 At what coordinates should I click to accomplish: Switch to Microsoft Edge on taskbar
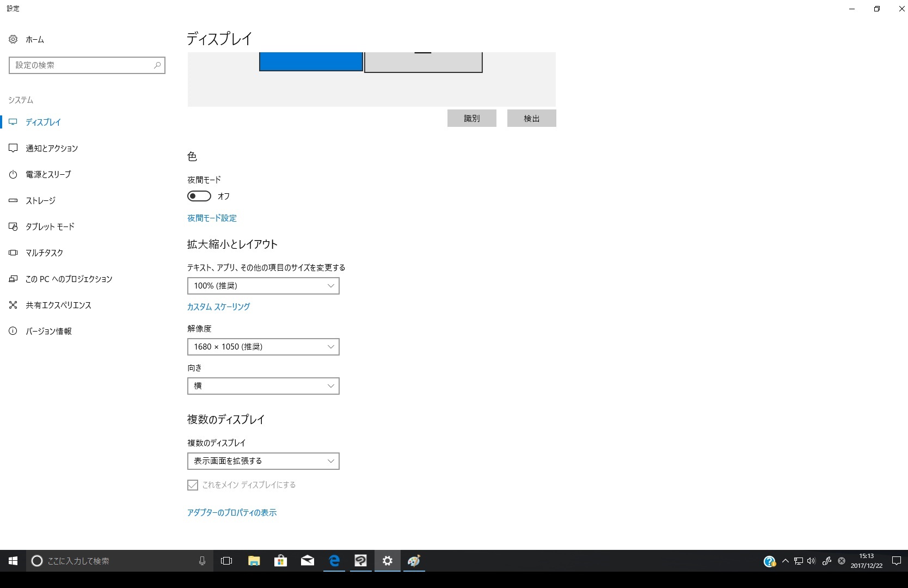334,561
